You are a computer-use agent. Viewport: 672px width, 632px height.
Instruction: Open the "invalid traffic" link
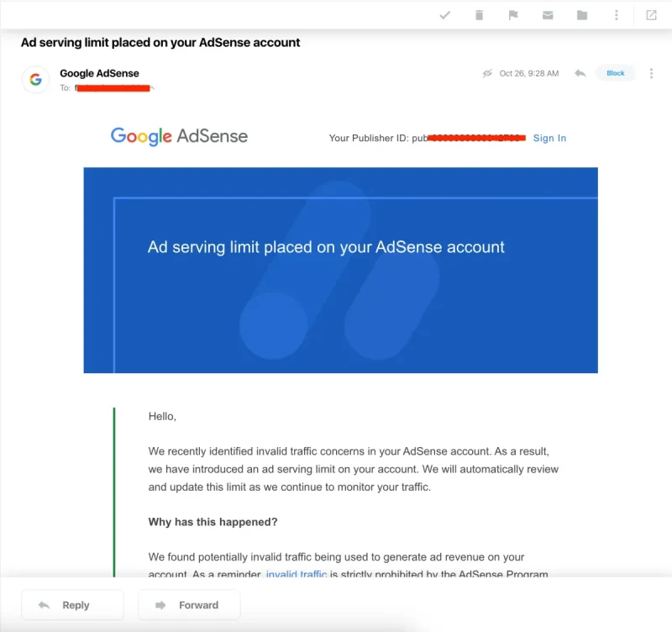tap(296, 575)
